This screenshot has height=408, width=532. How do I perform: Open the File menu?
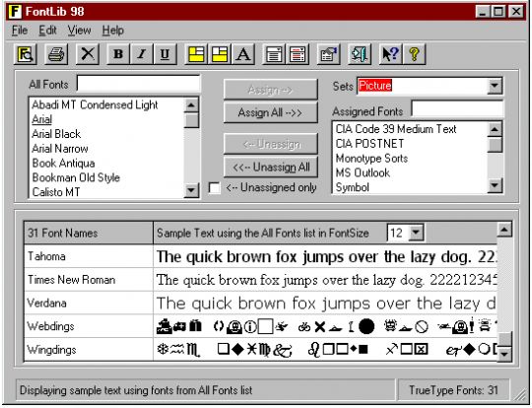pos(20,31)
